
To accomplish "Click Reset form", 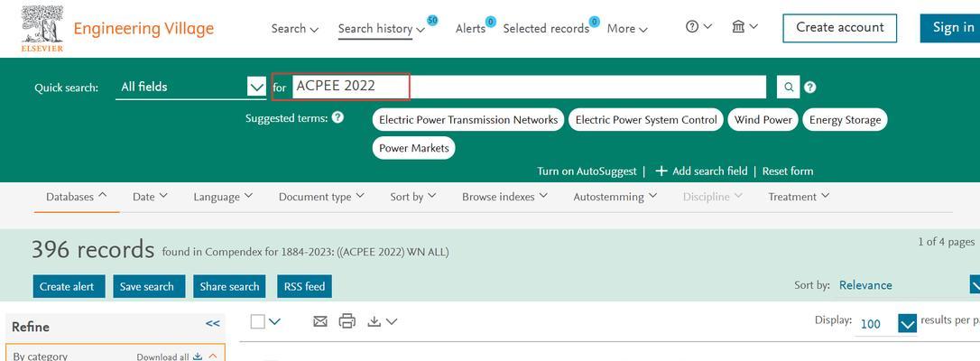I will click(788, 171).
